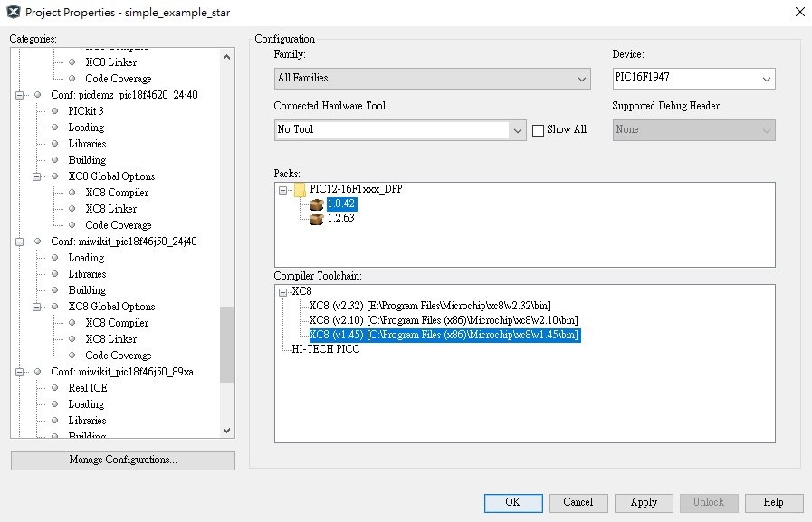The height and width of the screenshot is (522, 812).
Task: Collapse Conf: picdemz_pic18f4620_24j40 node
Action: 20,95
